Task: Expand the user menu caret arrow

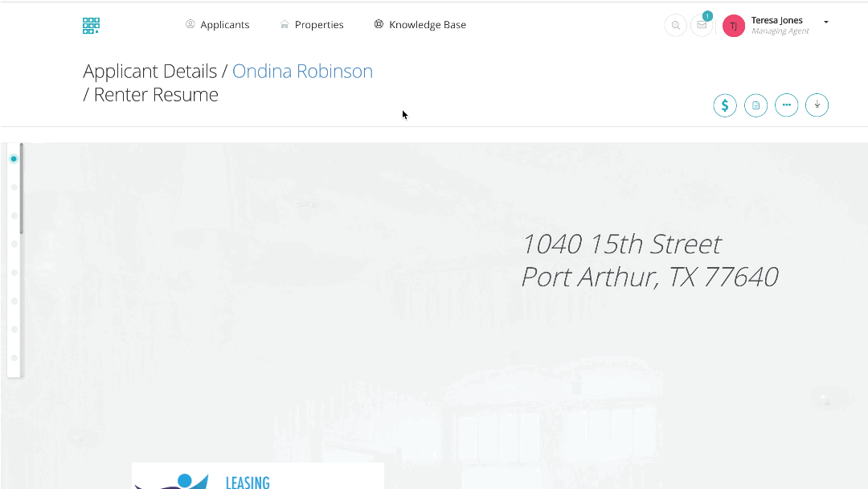Action: point(826,22)
